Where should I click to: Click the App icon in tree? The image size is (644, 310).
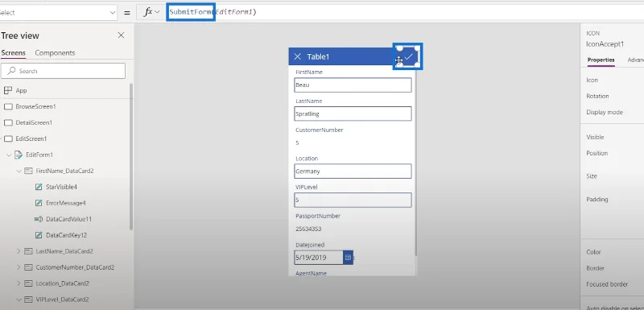(8, 90)
